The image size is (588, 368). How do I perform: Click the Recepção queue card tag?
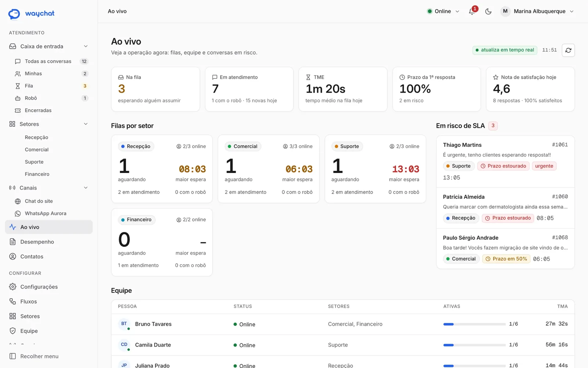[136, 146]
